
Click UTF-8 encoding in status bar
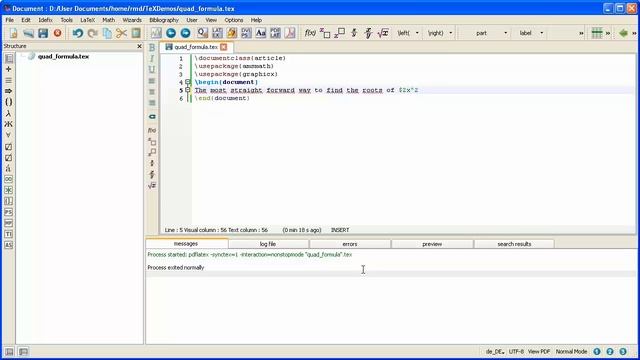pos(516,352)
